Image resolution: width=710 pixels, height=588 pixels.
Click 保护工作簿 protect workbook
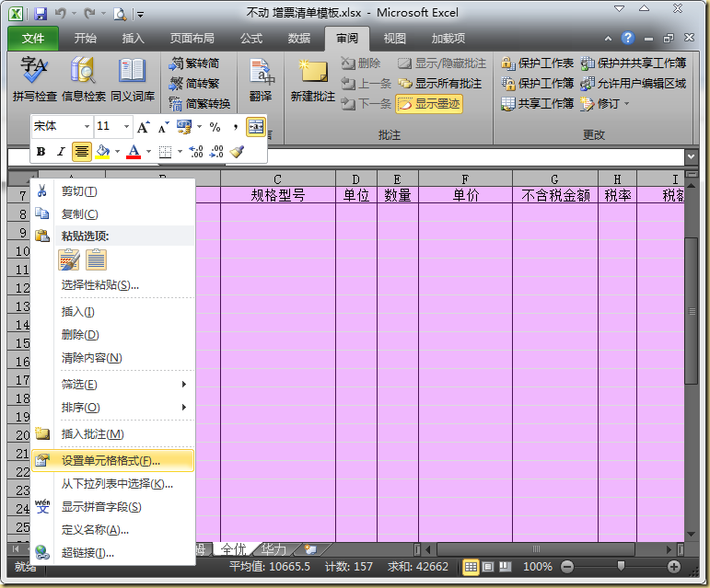click(x=537, y=84)
